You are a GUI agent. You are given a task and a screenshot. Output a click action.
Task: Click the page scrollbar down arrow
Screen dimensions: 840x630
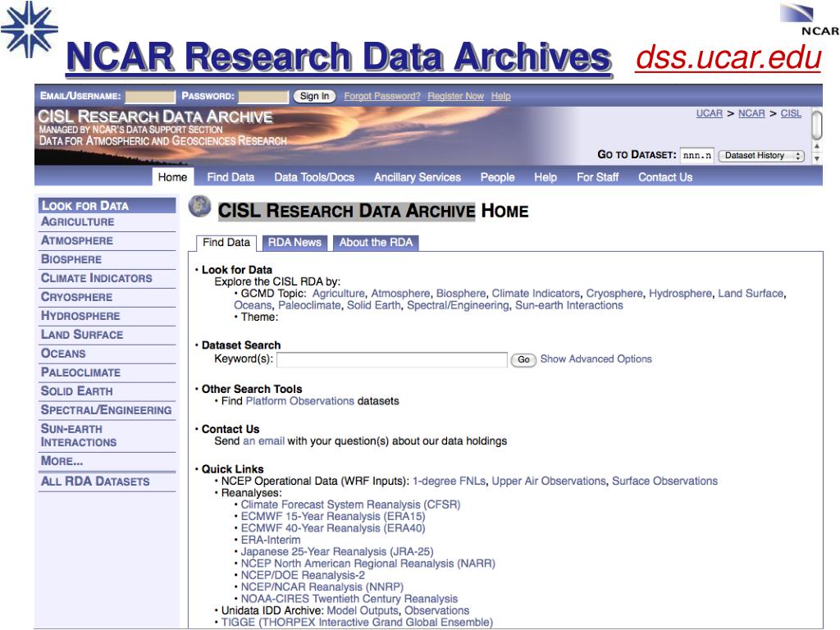pyautogui.click(x=817, y=158)
